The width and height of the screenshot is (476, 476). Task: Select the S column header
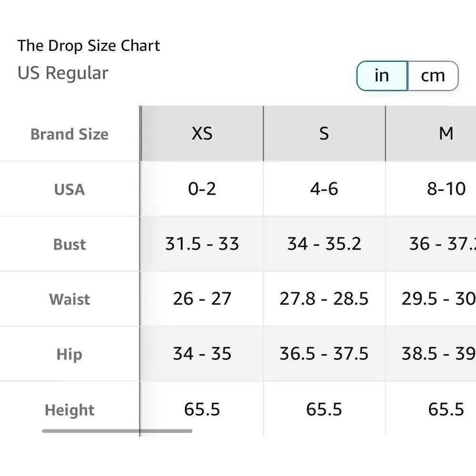click(324, 134)
